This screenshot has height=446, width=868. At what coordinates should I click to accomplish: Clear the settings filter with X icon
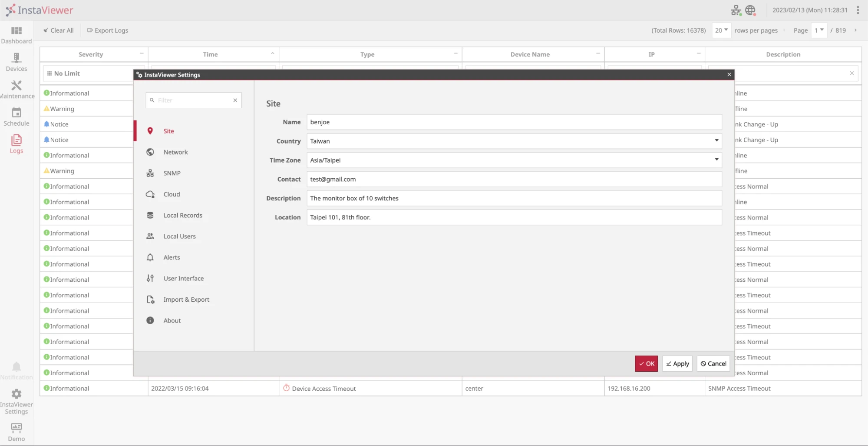coord(235,100)
